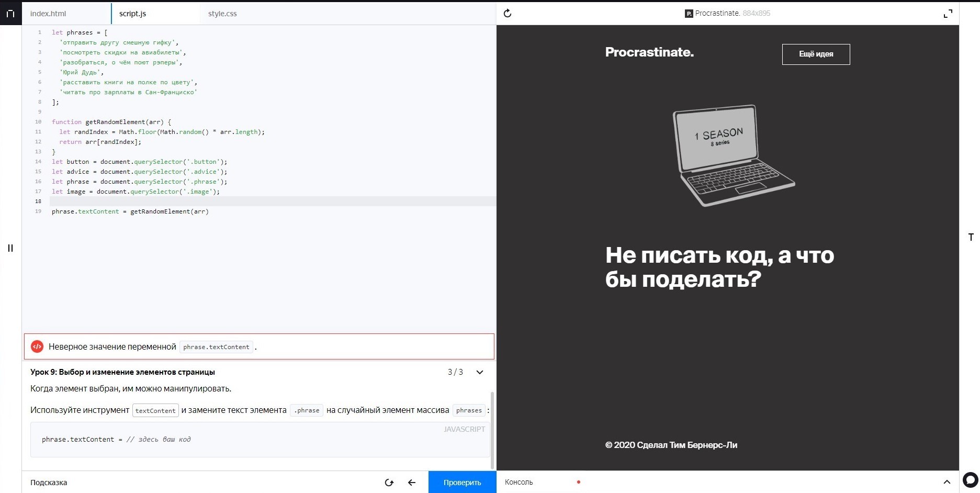Click the pause icon on the left sidebar
The width and height of the screenshot is (980, 493).
(x=10, y=248)
